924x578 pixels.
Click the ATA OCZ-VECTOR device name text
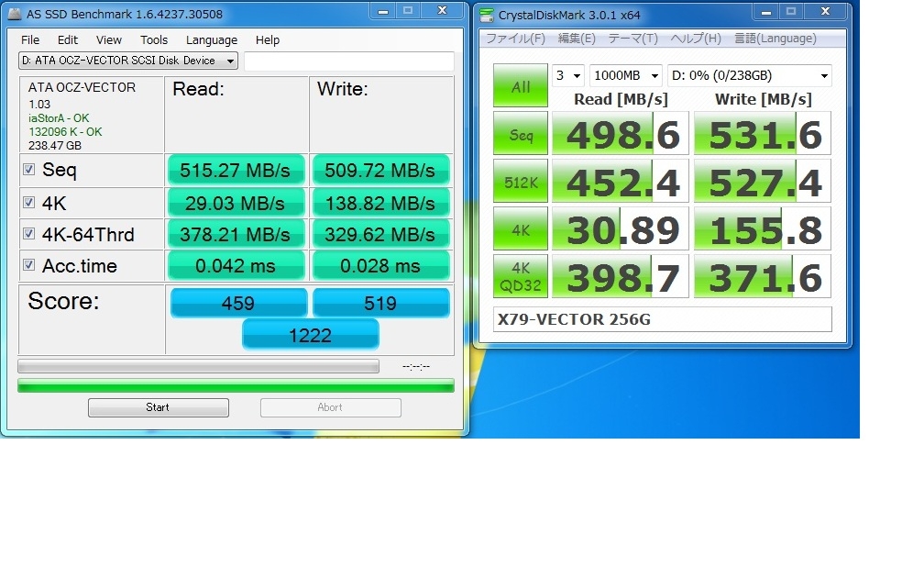(x=82, y=87)
